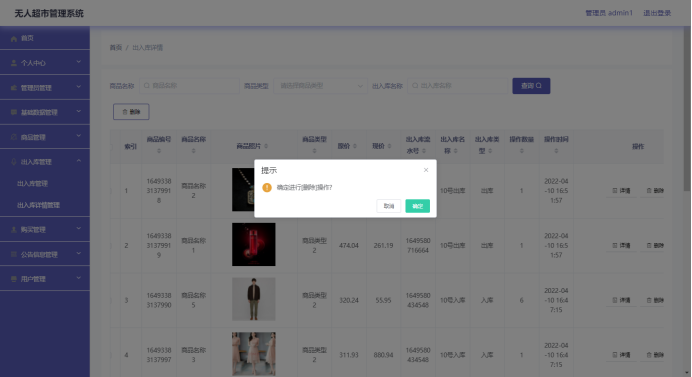Confirm deletion with 确定 button
The height and width of the screenshot is (377, 692).
pyautogui.click(x=417, y=206)
